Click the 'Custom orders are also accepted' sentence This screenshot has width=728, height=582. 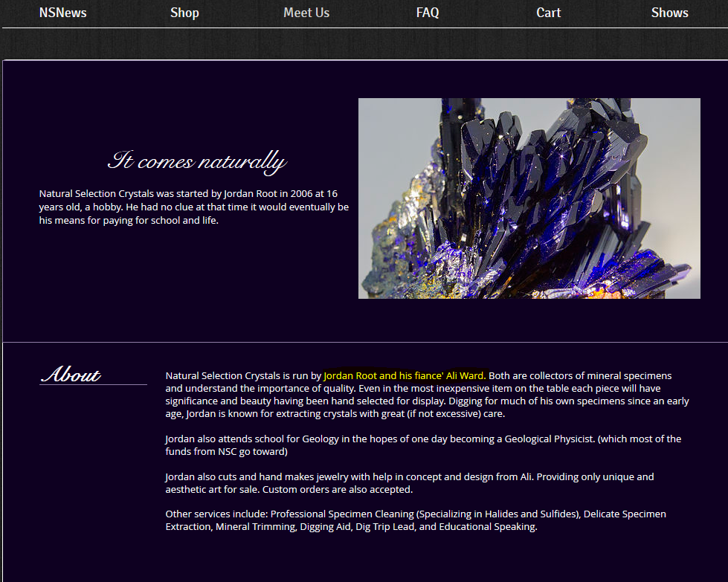[x=338, y=489]
